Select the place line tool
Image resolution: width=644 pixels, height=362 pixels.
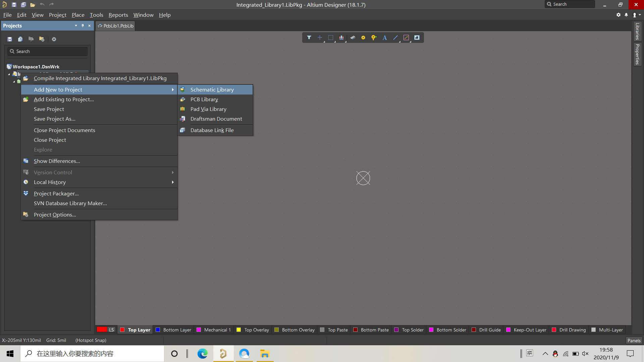[x=395, y=38]
